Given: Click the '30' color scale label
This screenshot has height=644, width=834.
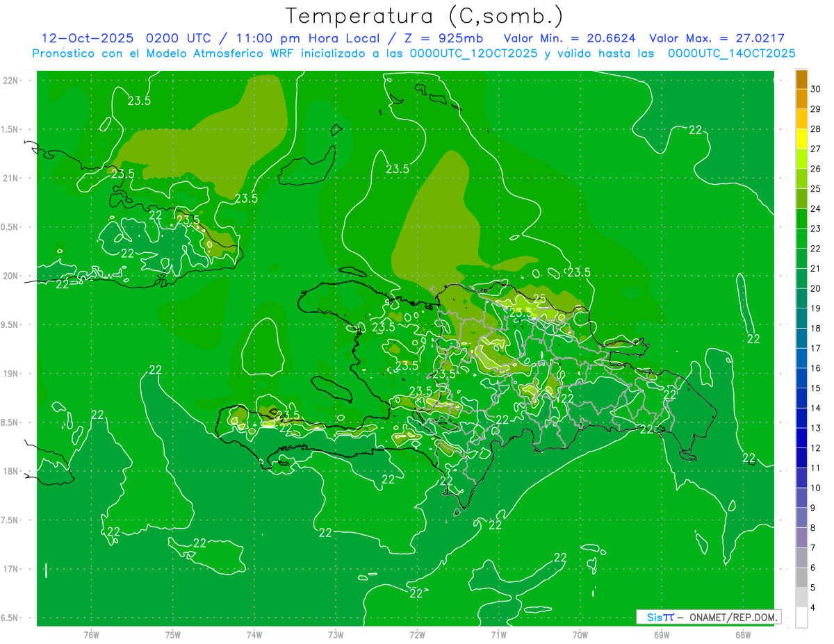Looking at the screenshot, I should (x=816, y=89).
